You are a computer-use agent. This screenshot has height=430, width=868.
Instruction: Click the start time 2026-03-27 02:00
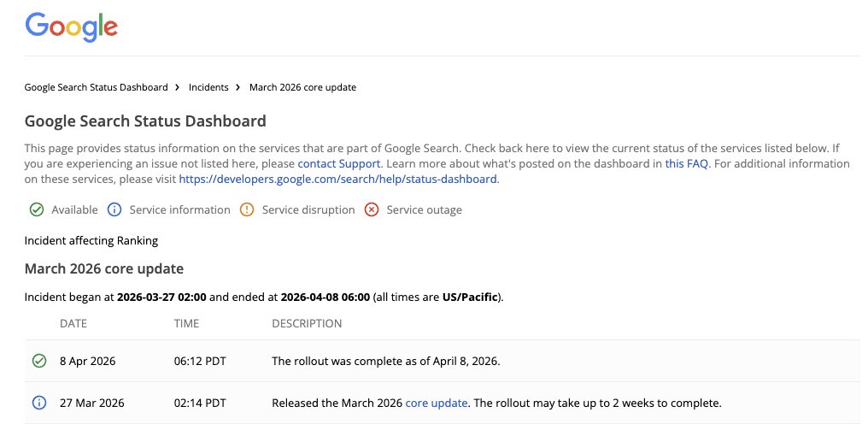click(x=161, y=297)
